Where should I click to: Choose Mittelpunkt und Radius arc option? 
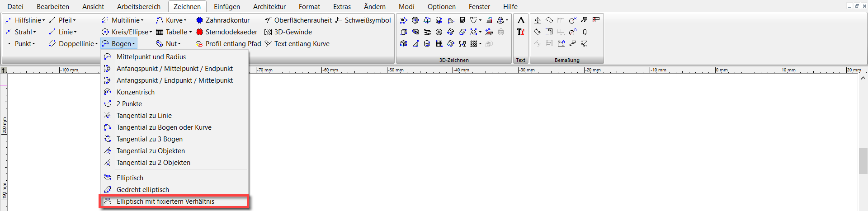coord(175,57)
